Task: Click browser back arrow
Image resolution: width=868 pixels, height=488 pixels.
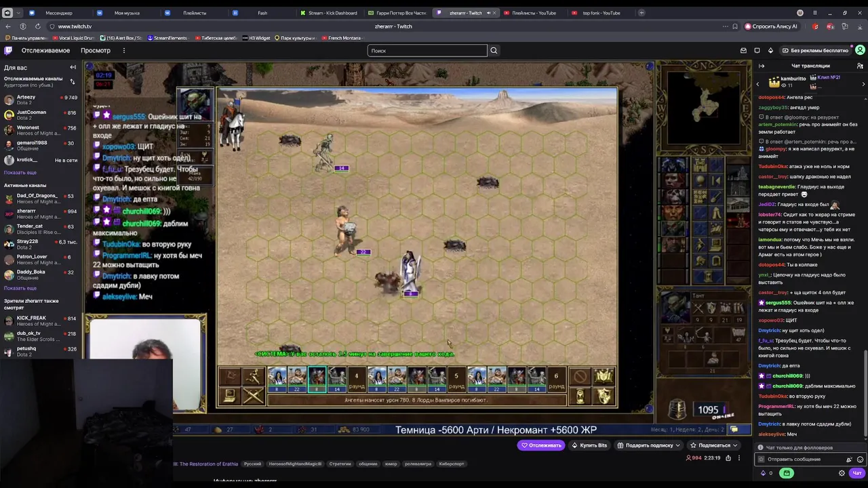Action: [8, 26]
